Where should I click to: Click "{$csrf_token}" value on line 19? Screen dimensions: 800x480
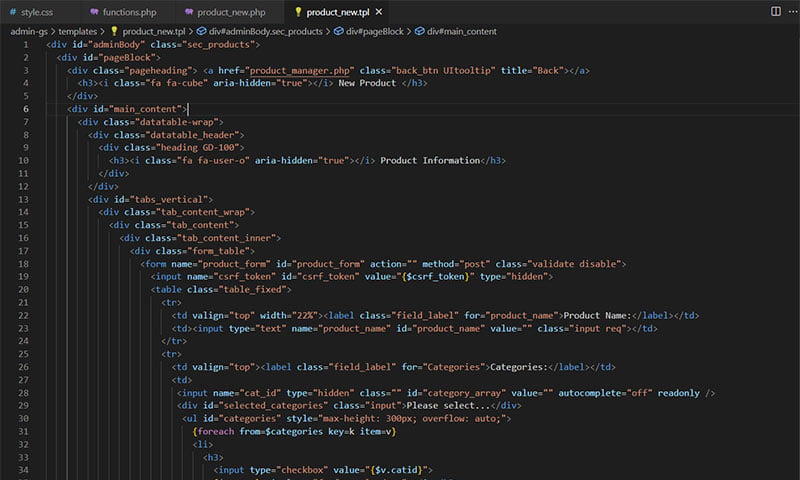pyautogui.click(x=435, y=276)
